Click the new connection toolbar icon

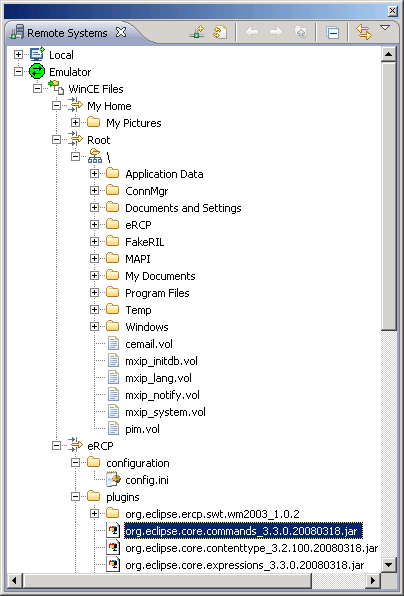[196, 33]
